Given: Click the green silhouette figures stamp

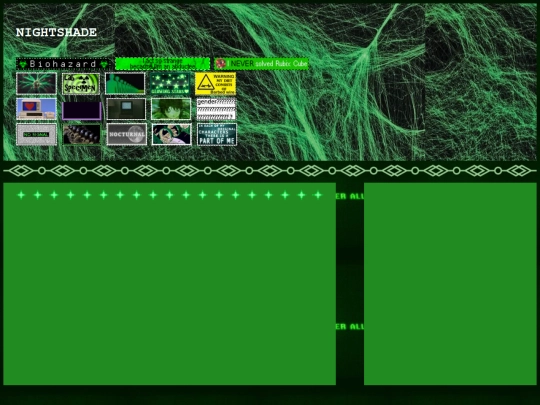Looking at the screenshot, I should 125,83.
